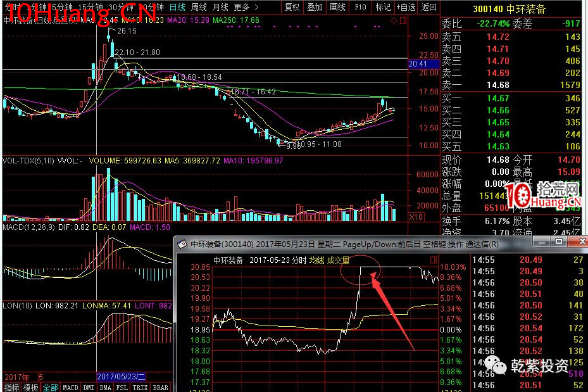Viewport: 588px width, 392px height.
Task: Click the DIF: 0.82 value
Action: pyautogui.click(x=73, y=227)
